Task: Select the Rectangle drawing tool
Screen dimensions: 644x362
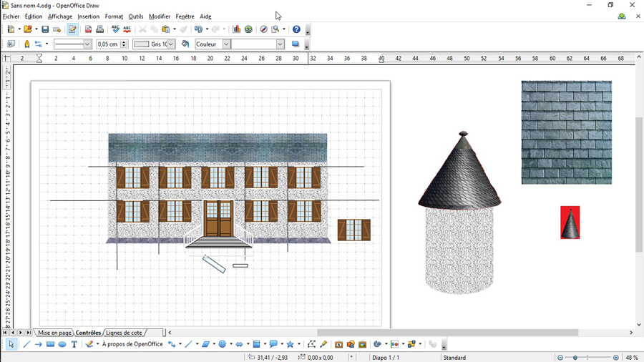Action: tap(50, 344)
